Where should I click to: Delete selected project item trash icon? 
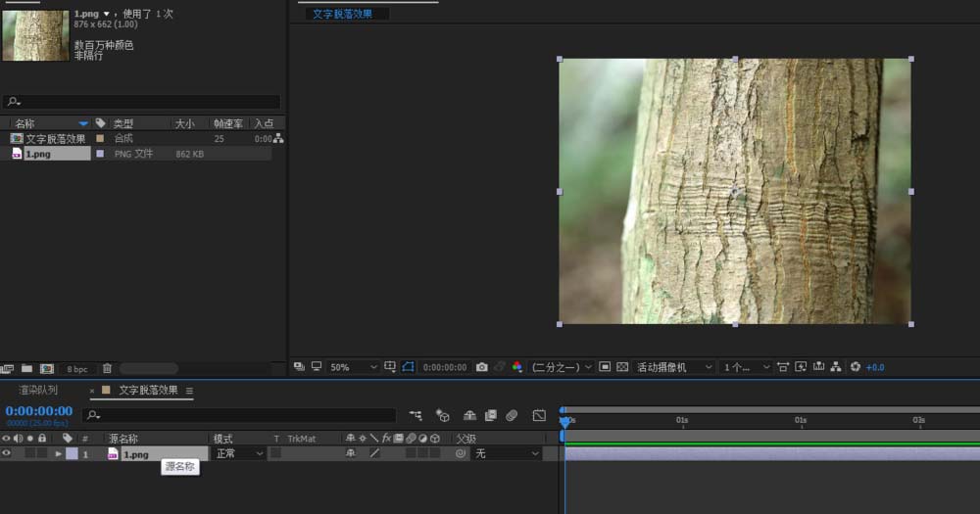click(107, 368)
